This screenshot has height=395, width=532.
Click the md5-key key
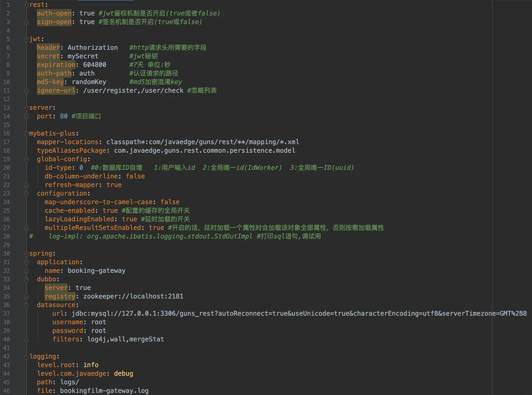tap(50, 82)
